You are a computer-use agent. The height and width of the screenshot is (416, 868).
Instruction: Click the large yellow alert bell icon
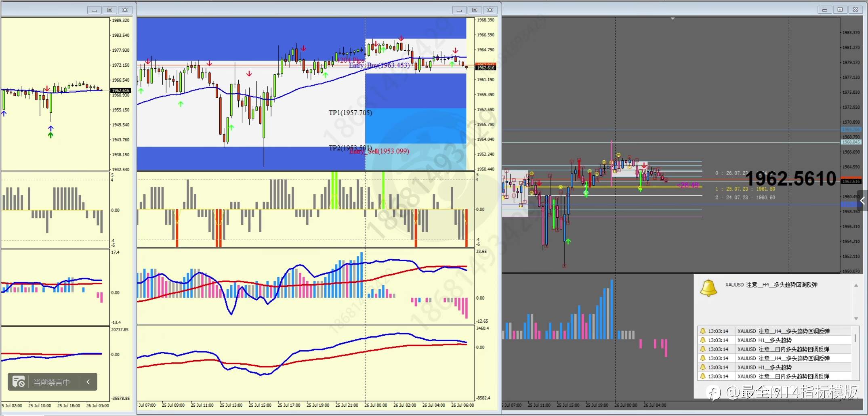click(x=708, y=288)
